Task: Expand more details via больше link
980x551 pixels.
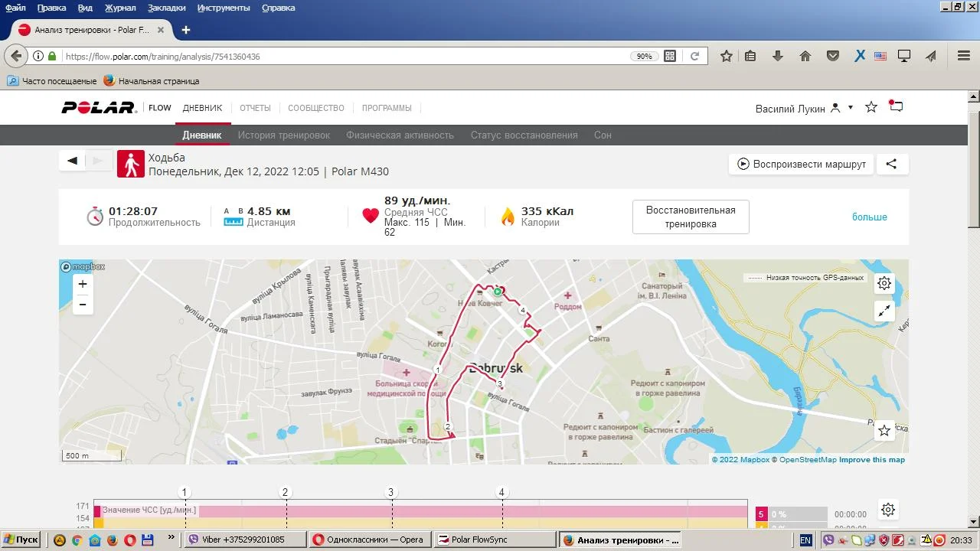Action: point(869,217)
